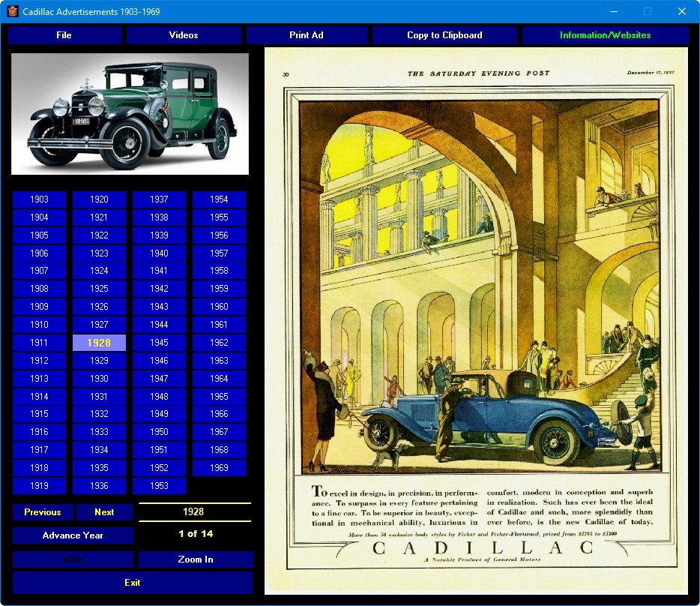The width and height of the screenshot is (700, 606).
Task: Select year 1903
Action: pyautogui.click(x=39, y=199)
